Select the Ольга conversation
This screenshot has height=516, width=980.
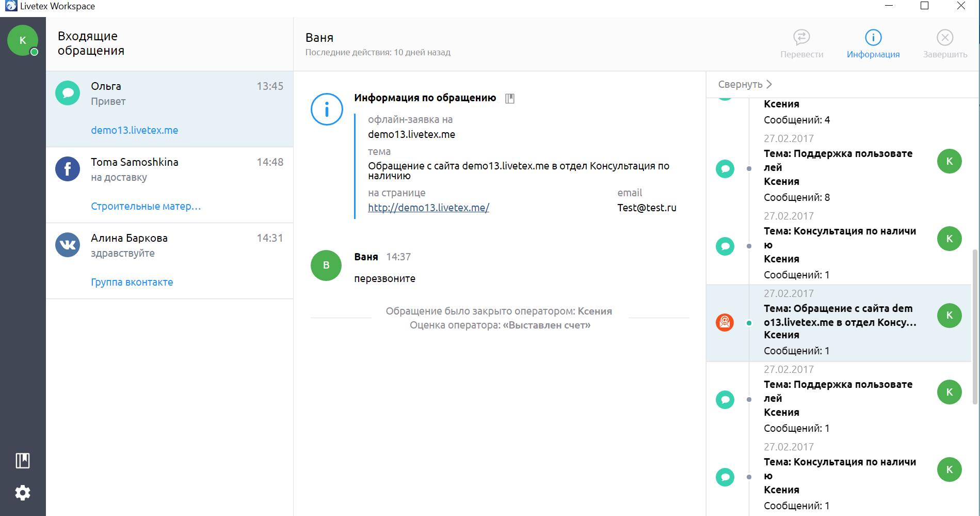[x=169, y=109]
